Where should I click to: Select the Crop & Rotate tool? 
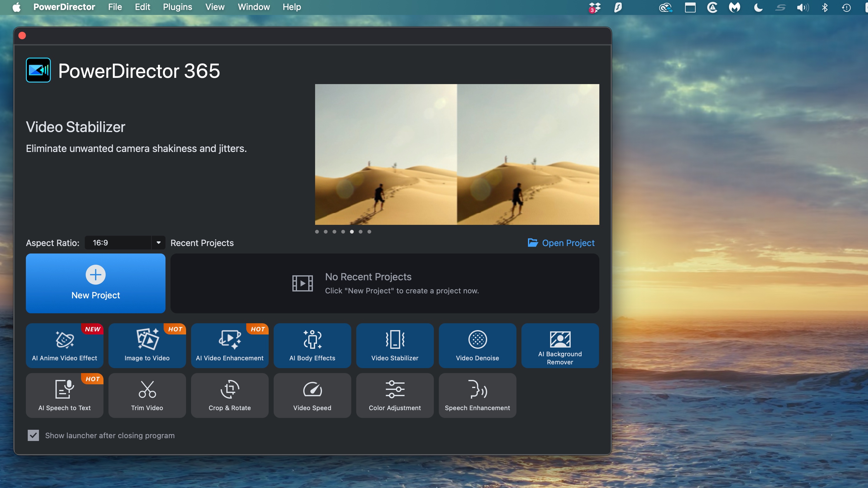pyautogui.click(x=229, y=396)
